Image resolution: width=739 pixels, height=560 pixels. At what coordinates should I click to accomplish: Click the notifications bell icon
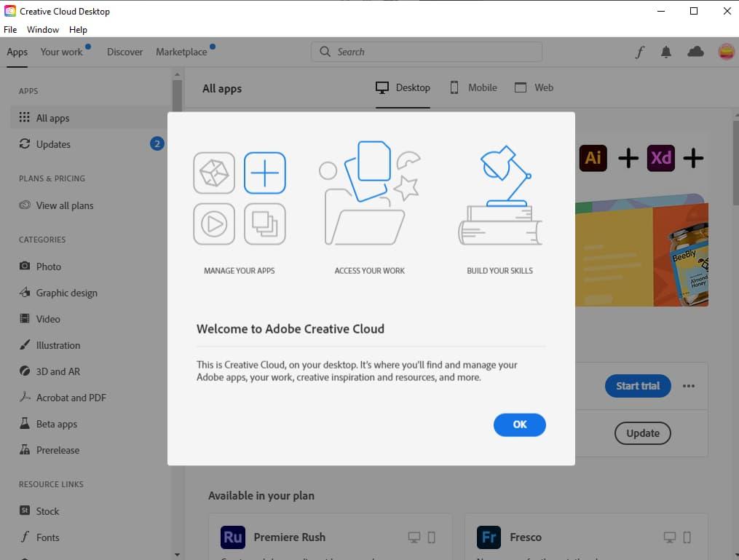[666, 52]
